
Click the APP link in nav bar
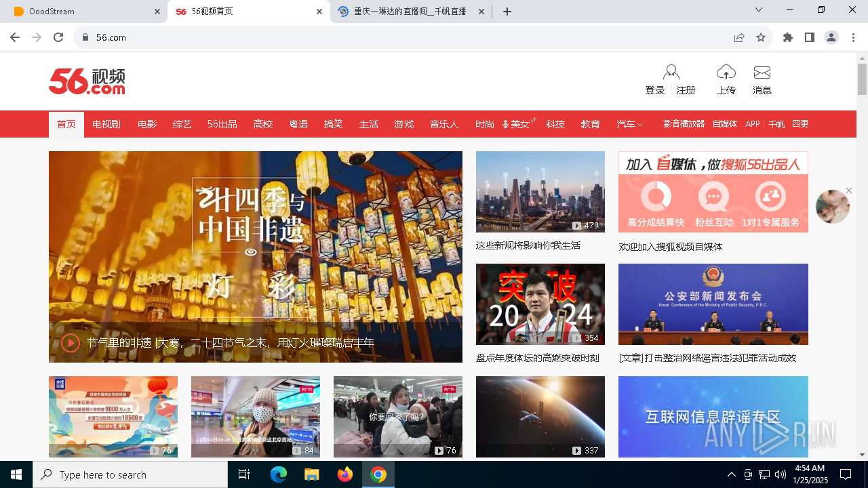tap(753, 124)
